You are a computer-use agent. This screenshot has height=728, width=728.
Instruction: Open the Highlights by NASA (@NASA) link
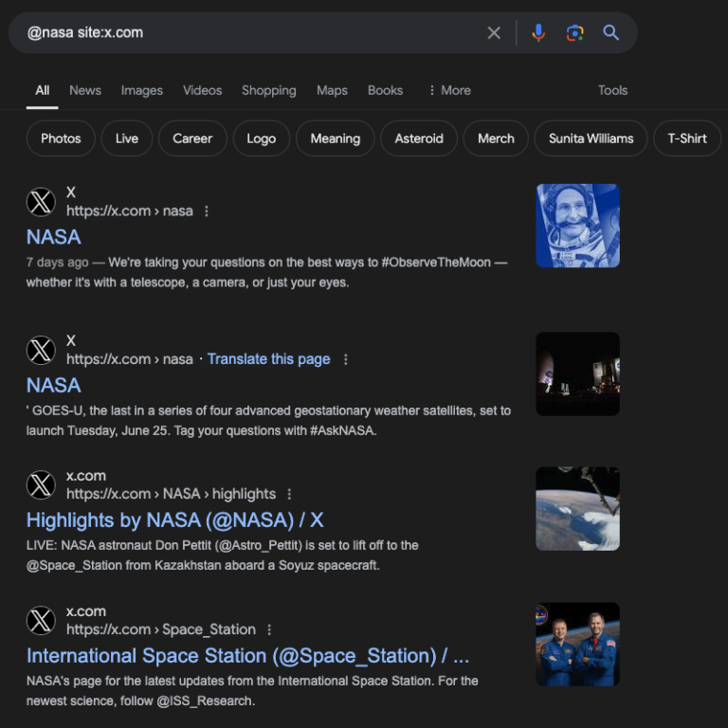[x=174, y=519]
